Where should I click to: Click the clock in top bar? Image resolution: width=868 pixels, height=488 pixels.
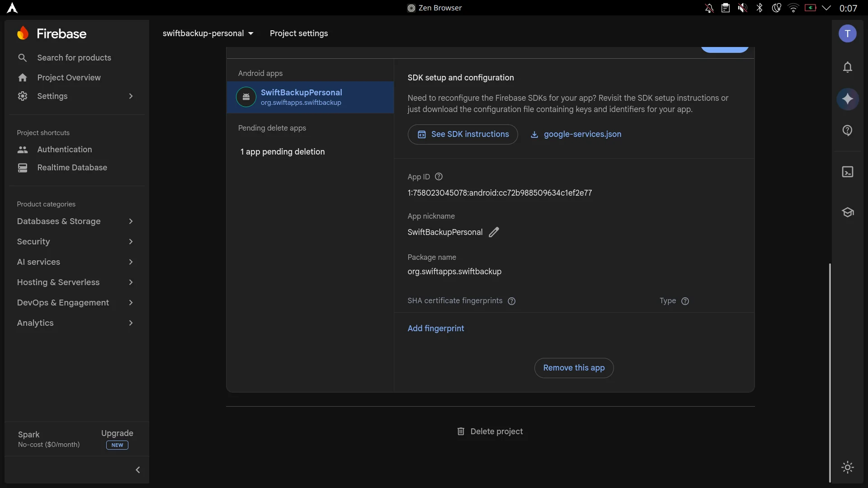point(848,8)
